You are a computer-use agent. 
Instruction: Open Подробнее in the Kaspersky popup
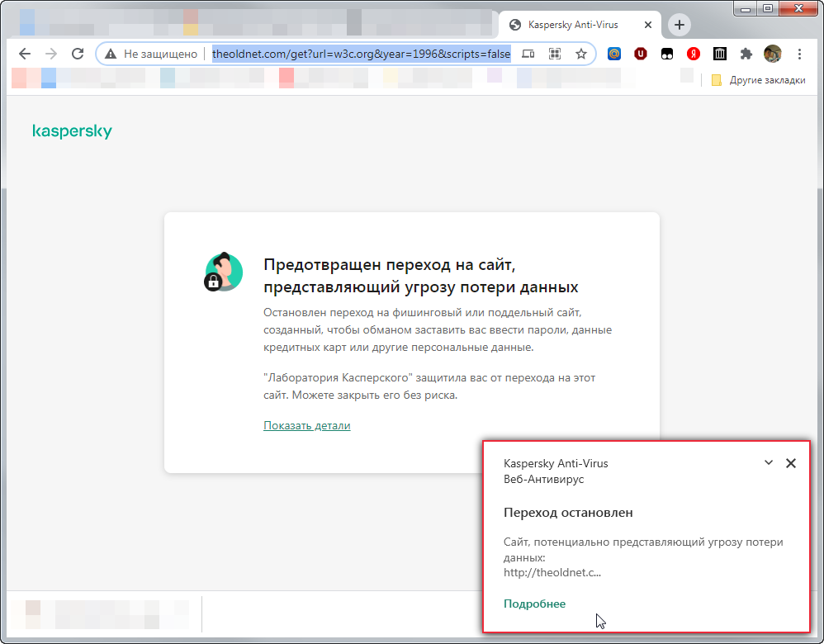tap(534, 604)
